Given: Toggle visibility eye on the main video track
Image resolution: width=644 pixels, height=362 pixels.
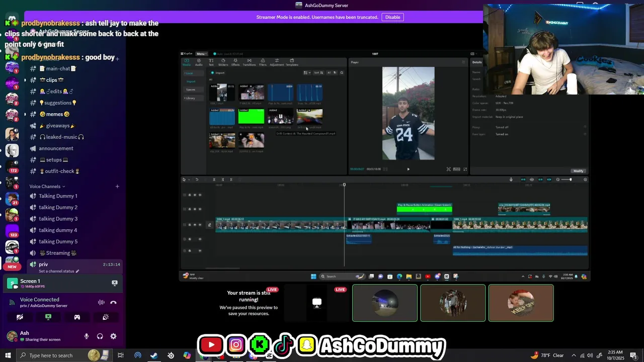Looking at the screenshot, I should pyautogui.click(x=195, y=225).
